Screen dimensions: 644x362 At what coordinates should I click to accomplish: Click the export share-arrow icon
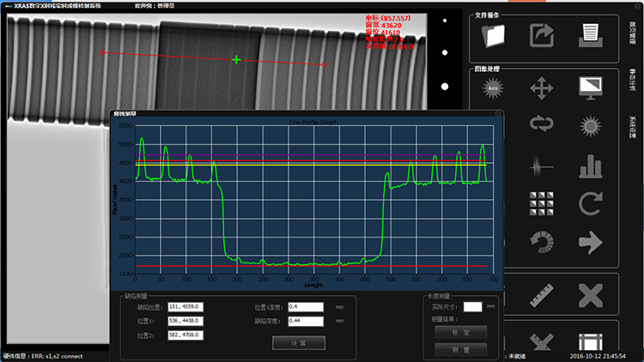click(541, 36)
